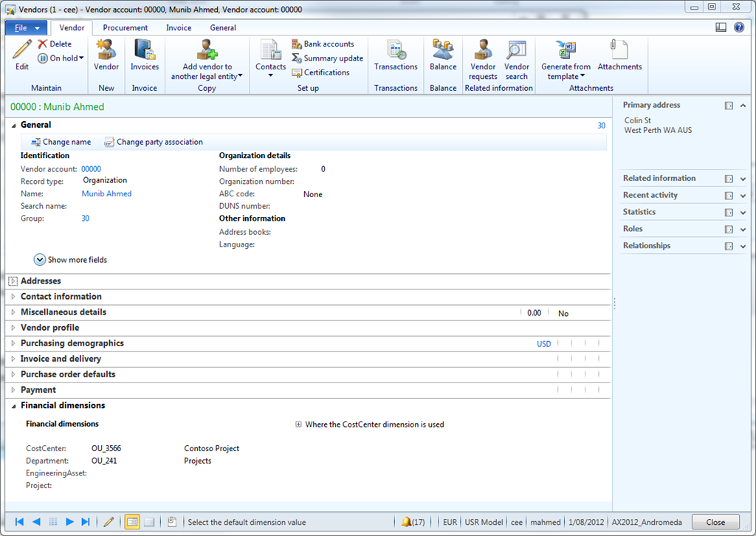Open Generate from template dropdown
Viewport: 756px width, 536px height.
click(x=566, y=59)
